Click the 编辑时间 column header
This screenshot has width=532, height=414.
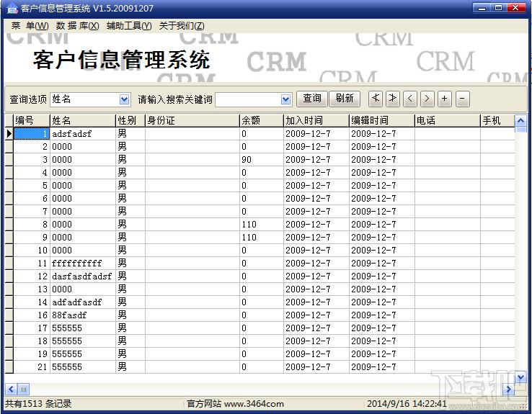(x=382, y=121)
